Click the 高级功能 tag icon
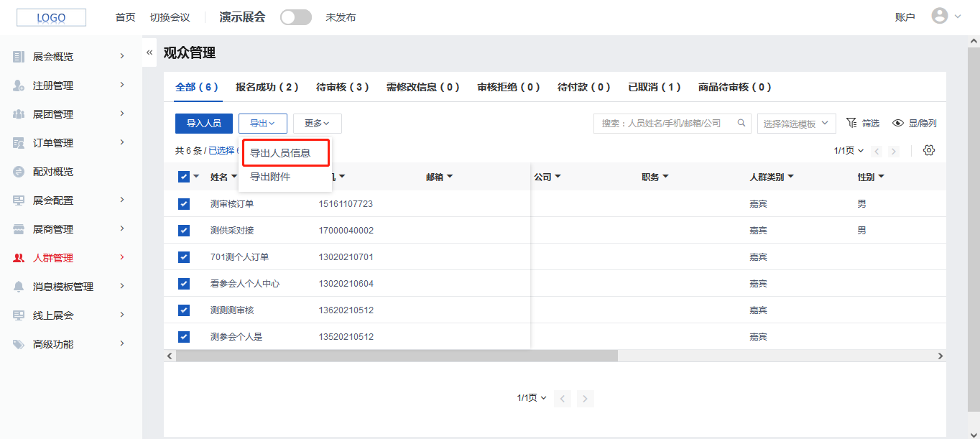 (19, 344)
